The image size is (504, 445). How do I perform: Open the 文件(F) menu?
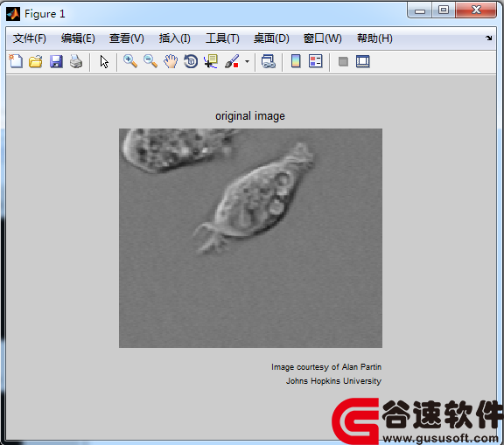pos(29,38)
